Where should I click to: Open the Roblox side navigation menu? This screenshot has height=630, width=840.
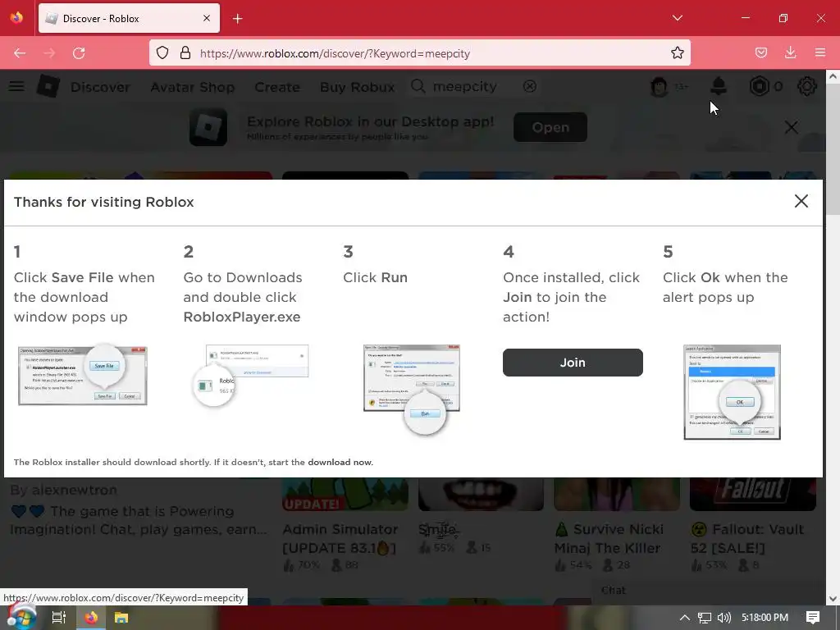coord(16,86)
